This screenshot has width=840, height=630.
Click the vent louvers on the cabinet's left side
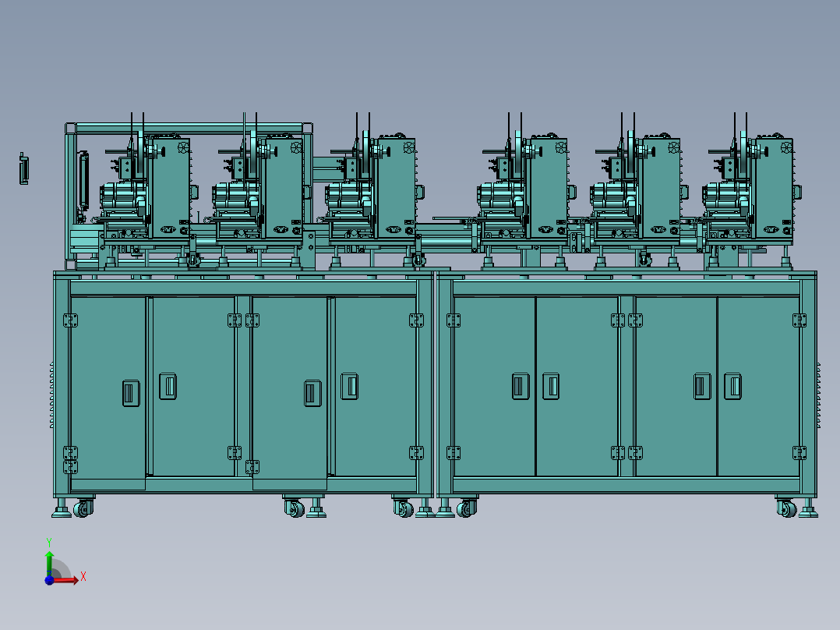pos(51,395)
